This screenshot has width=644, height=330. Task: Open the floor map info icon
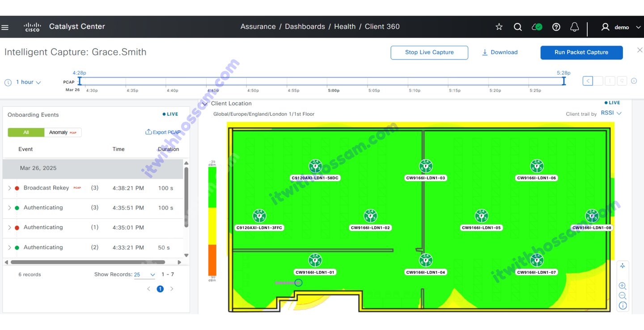pyautogui.click(x=623, y=306)
